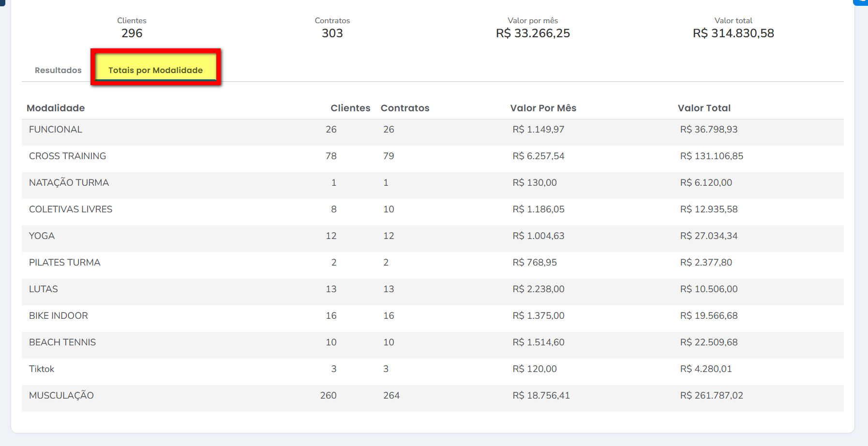868x446 pixels.
Task: Click the top Clientes count 296
Action: [132, 33]
